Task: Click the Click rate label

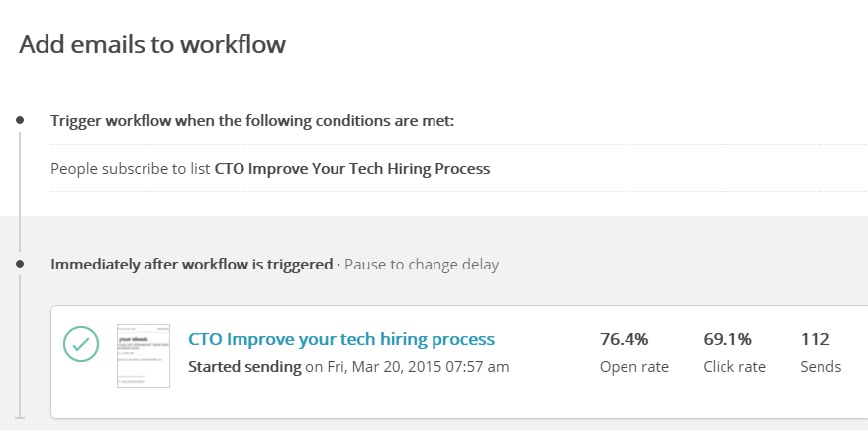Action: point(734,367)
